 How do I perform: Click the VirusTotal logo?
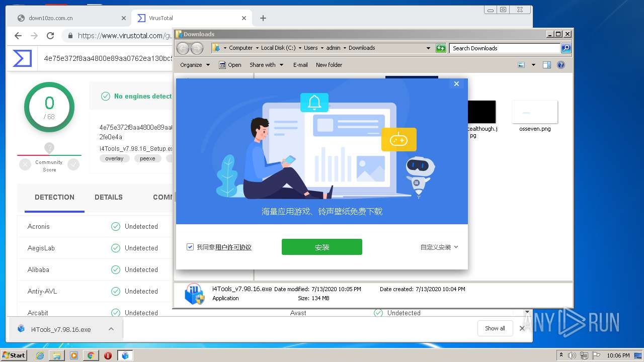(x=22, y=58)
